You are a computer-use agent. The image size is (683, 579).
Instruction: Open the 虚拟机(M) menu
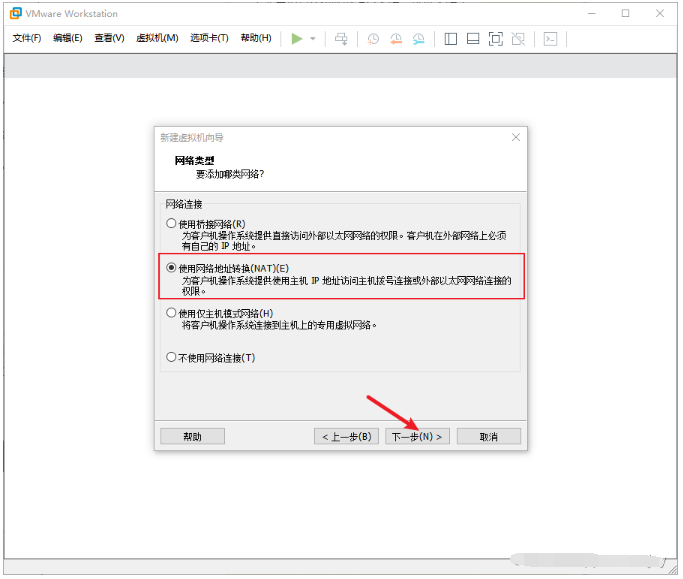click(x=157, y=38)
